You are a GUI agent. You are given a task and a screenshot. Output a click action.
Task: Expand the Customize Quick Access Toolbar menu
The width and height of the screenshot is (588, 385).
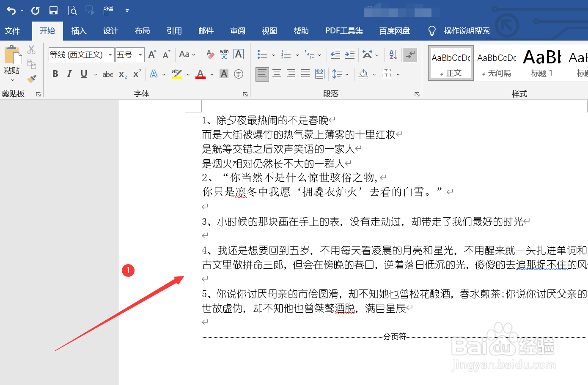[127, 11]
